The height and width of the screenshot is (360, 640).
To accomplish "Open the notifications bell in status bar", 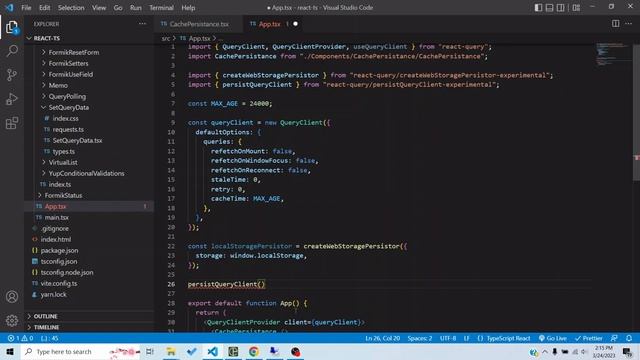I will pyautogui.click(x=629, y=338).
